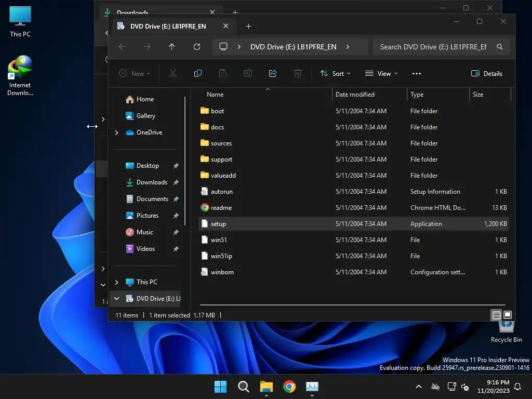The image size is (532, 399).
Task: Open Windows Start button on taskbar
Action: (x=220, y=387)
